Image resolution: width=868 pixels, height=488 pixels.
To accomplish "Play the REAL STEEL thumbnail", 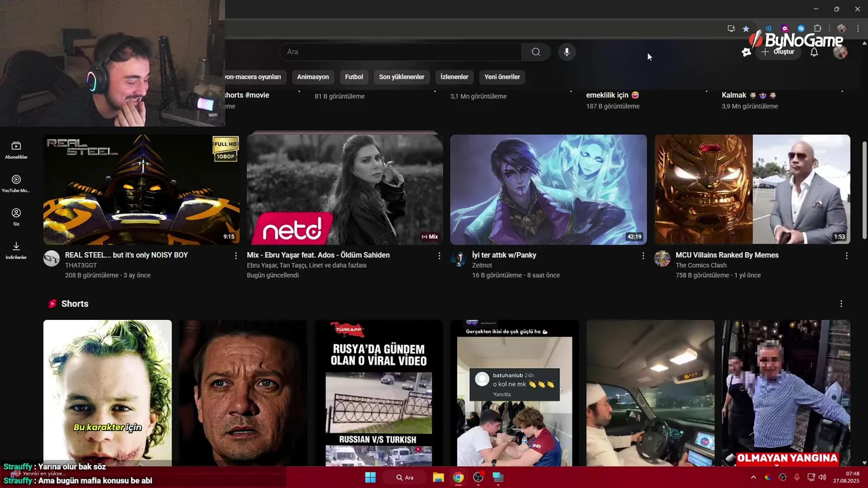I will pyautogui.click(x=141, y=189).
